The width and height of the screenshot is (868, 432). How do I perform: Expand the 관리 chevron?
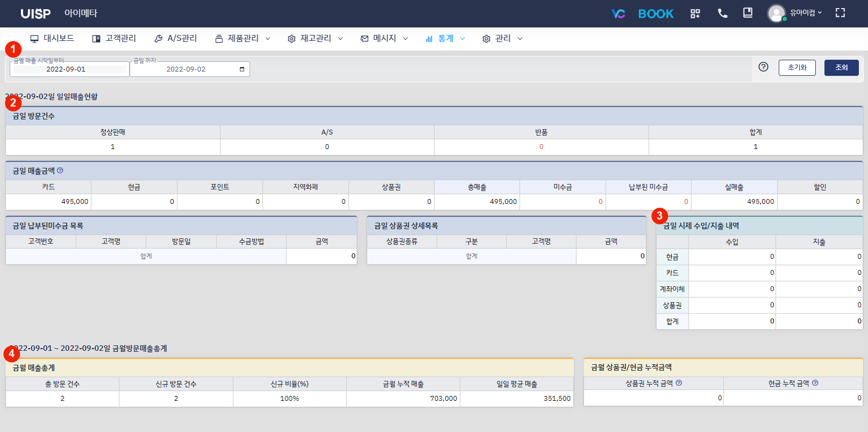tap(520, 39)
